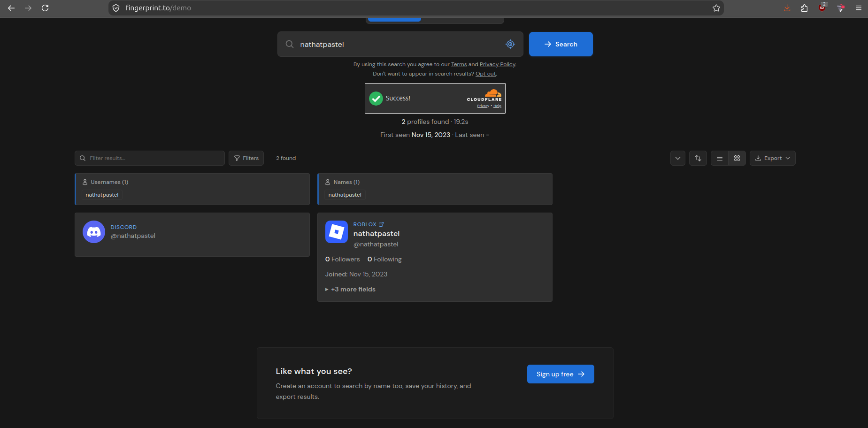Reload the page with refresh icon

coord(45,8)
